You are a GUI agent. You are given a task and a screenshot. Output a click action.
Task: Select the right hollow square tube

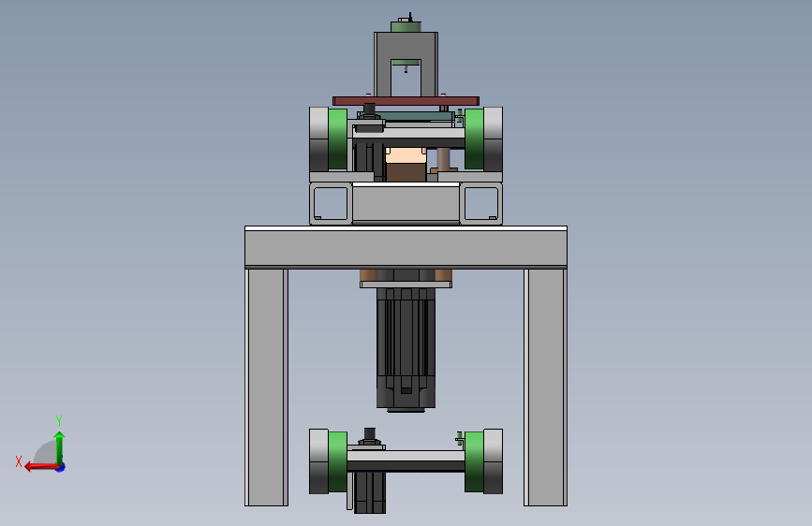click(481, 203)
